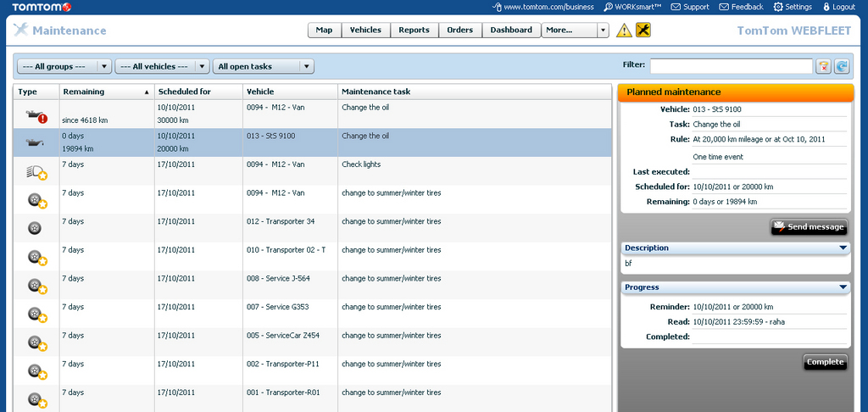
Task: Click the Send message button
Action: coord(809,227)
